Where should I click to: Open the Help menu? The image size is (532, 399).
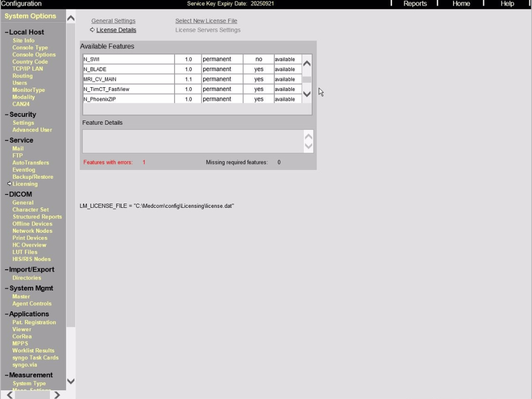tap(507, 4)
